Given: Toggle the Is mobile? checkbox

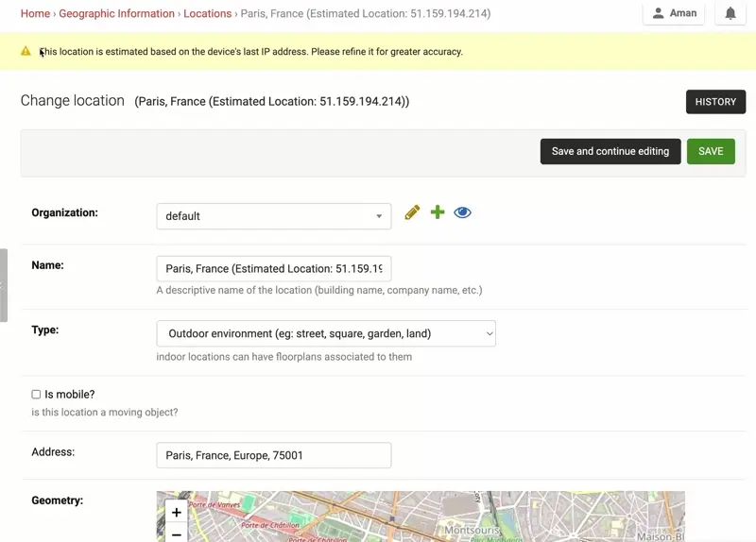Looking at the screenshot, I should point(36,395).
